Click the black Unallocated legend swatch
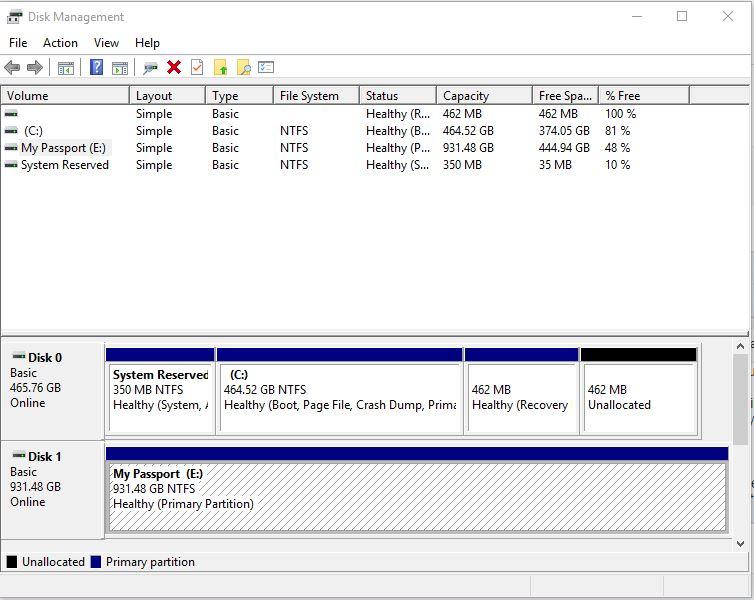Viewport: 754px width, 600px height. [12, 562]
